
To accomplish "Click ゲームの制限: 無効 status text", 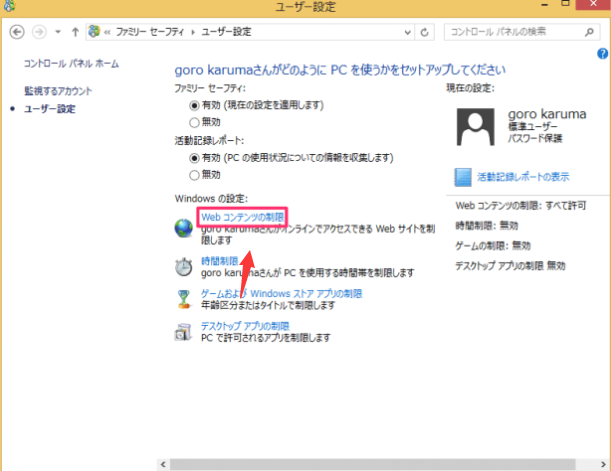I will point(493,246).
